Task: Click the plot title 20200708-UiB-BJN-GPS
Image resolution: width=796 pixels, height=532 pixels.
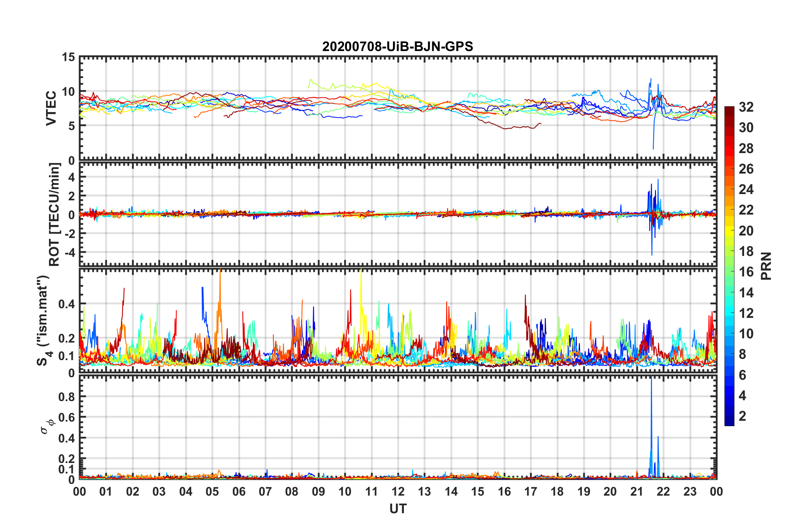Action: click(x=398, y=46)
